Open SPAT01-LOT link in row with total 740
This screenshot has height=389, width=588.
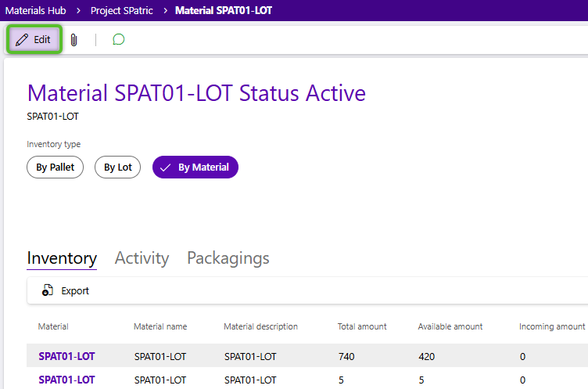click(66, 356)
